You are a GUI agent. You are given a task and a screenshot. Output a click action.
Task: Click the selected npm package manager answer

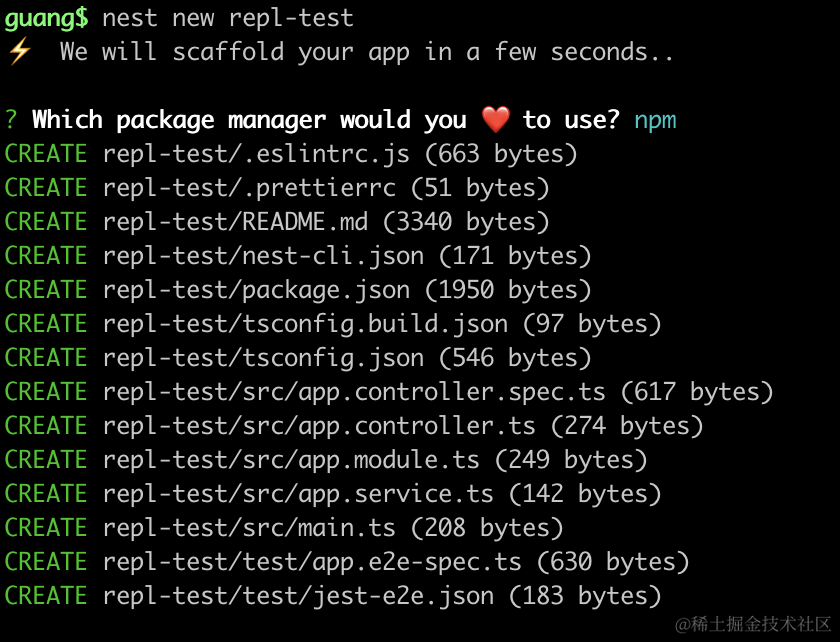(x=655, y=120)
